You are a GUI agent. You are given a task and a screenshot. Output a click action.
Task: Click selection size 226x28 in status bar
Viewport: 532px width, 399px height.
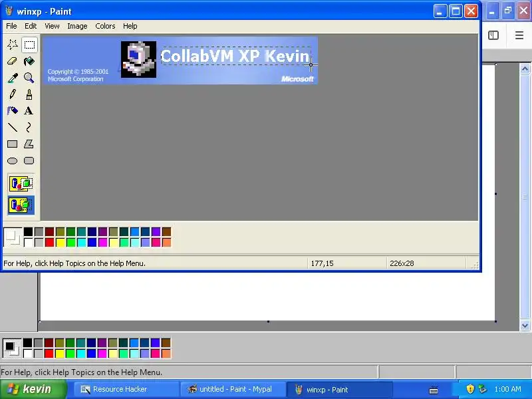(402, 263)
